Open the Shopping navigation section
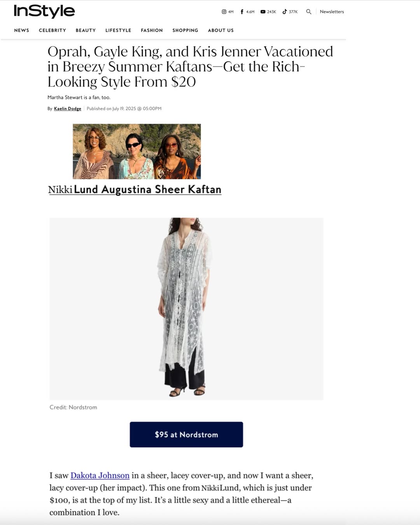 [185, 30]
